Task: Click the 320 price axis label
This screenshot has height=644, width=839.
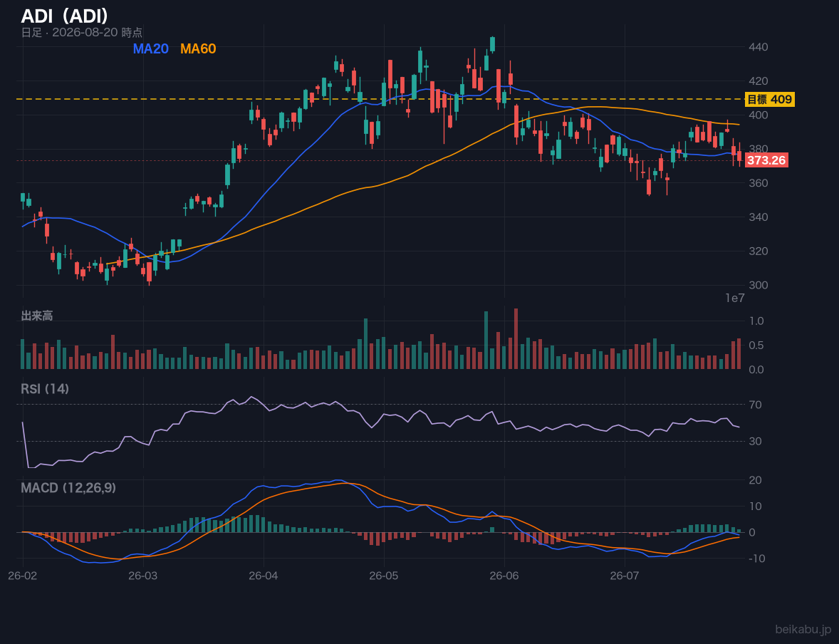Action: tap(759, 251)
